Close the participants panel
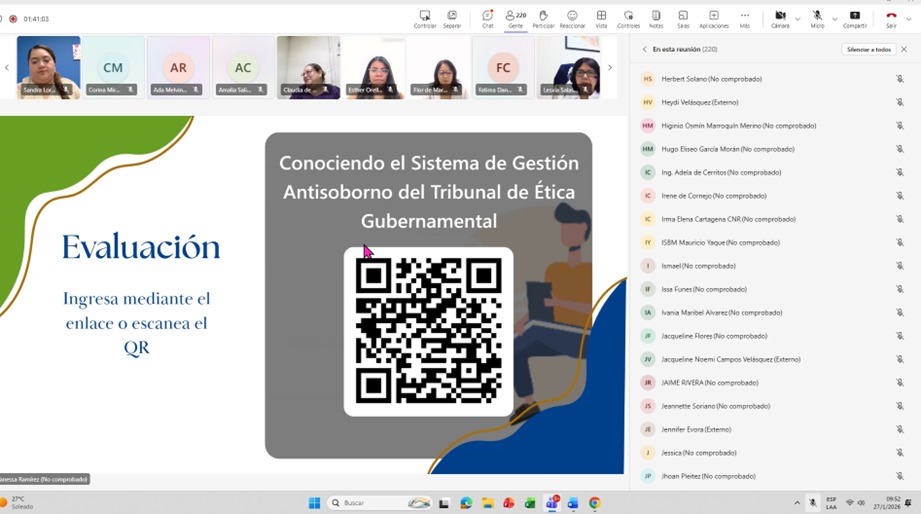 [x=904, y=49]
